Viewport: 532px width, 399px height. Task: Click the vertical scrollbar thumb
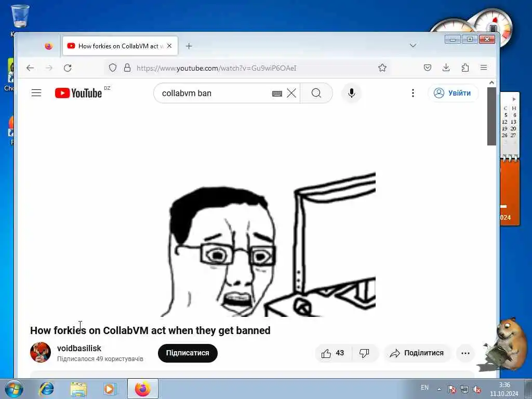click(x=491, y=116)
